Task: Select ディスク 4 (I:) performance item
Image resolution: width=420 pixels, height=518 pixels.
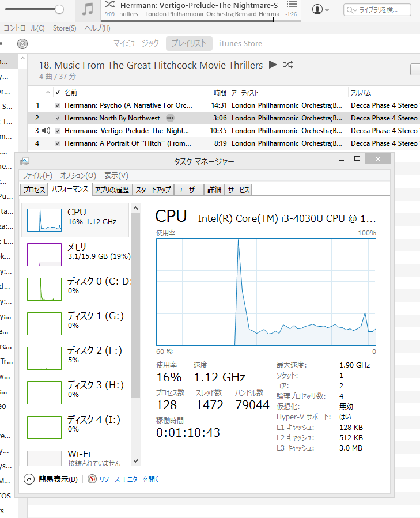Action: 75,428
